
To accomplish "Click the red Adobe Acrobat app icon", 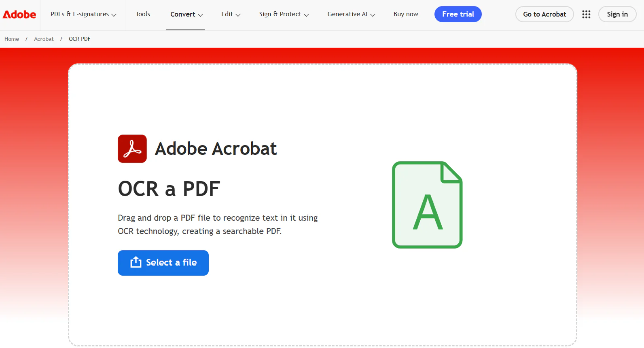I will point(132,149).
